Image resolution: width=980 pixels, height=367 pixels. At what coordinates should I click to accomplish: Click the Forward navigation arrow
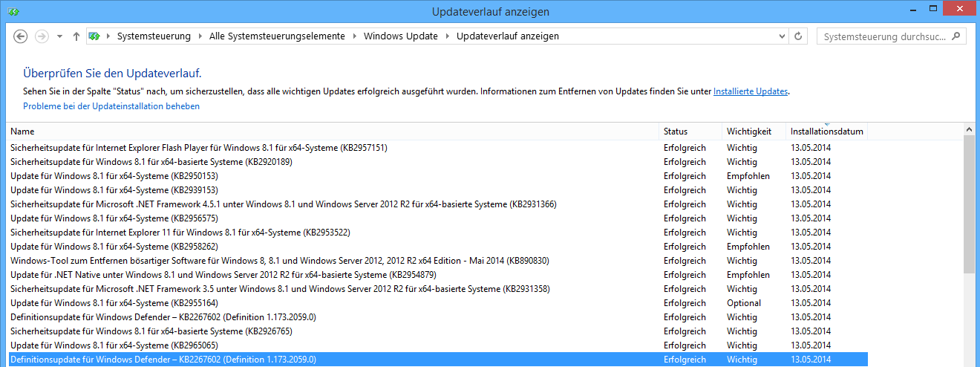[x=42, y=36]
